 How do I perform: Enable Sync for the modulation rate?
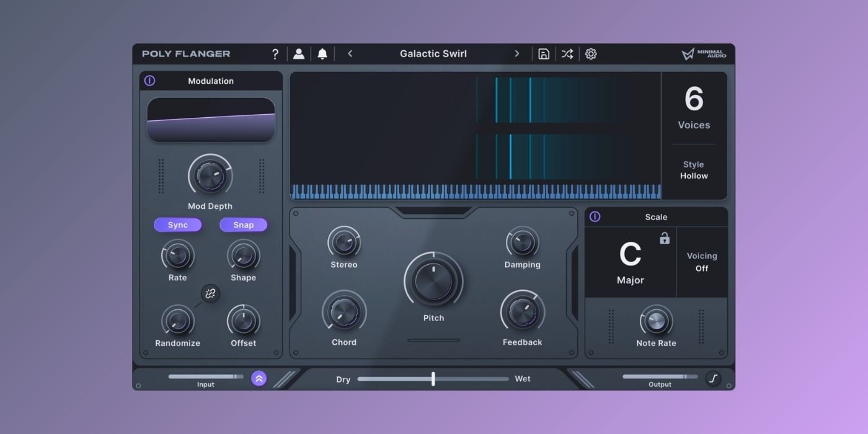point(177,224)
